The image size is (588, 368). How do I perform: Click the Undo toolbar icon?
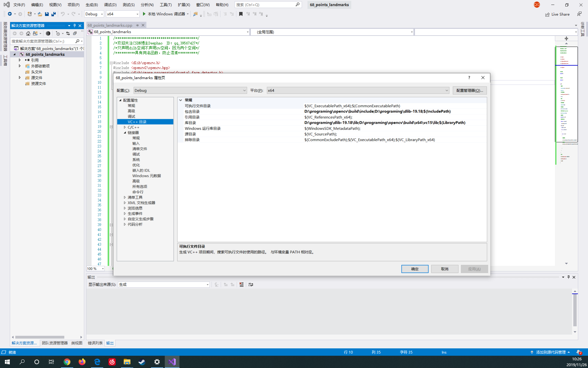[63, 14]
